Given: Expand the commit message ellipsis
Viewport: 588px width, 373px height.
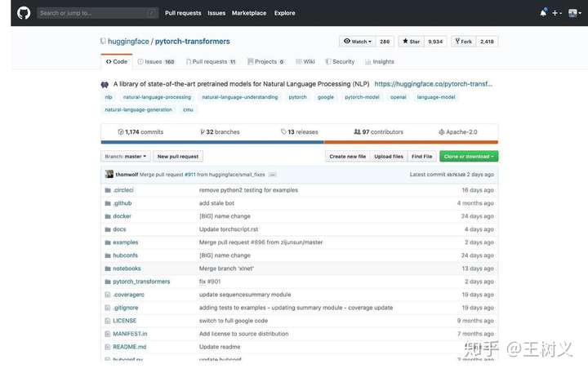Looking at the screenshot, I should click(273, 175).
